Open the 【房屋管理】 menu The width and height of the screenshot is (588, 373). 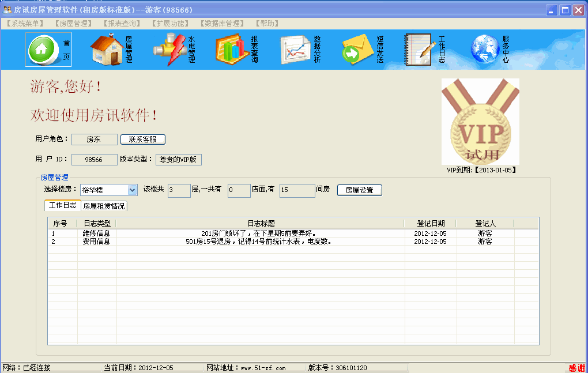coord(73,23)
